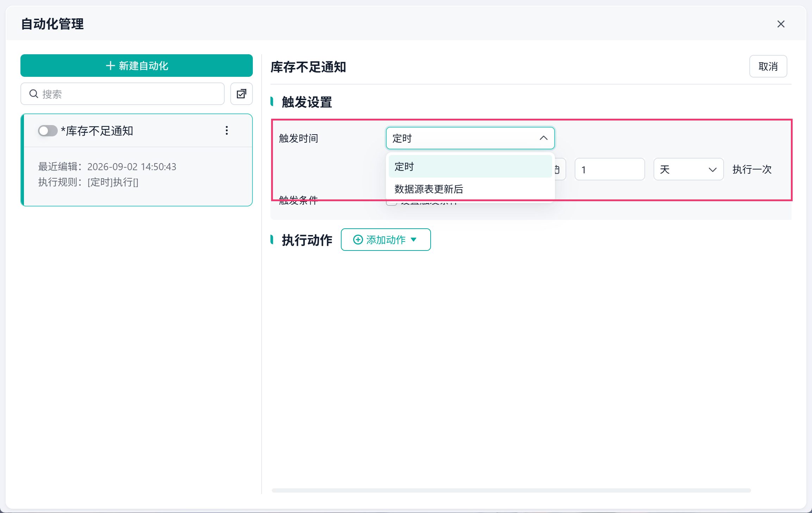Click the 最近编辑 timestamp text
The image size is (812, 513).
tap(107, 167)
